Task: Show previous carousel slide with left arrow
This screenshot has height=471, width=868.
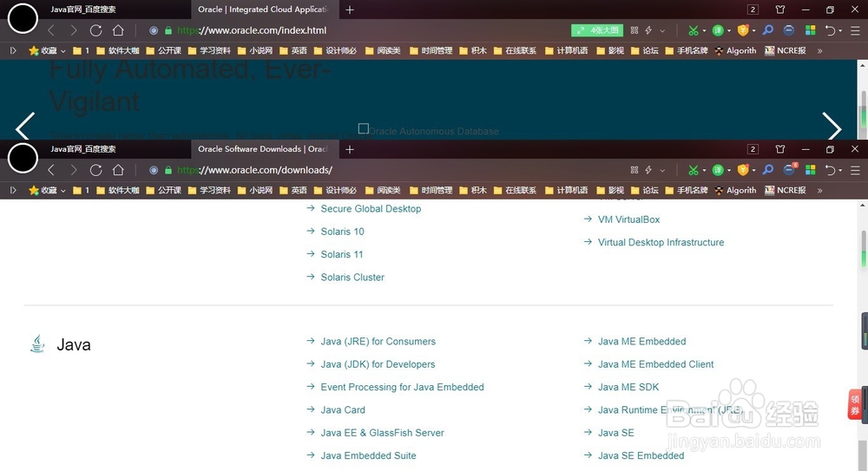Action: (25, 127)
